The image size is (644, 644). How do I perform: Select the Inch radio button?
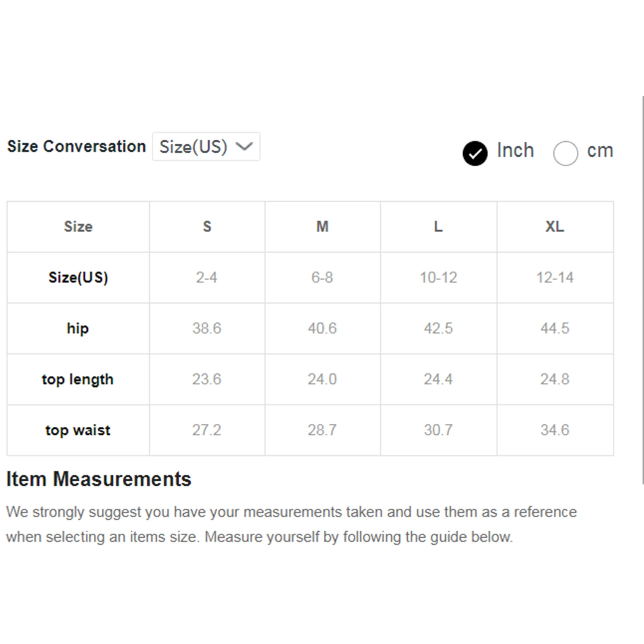(x=475, y=153)
